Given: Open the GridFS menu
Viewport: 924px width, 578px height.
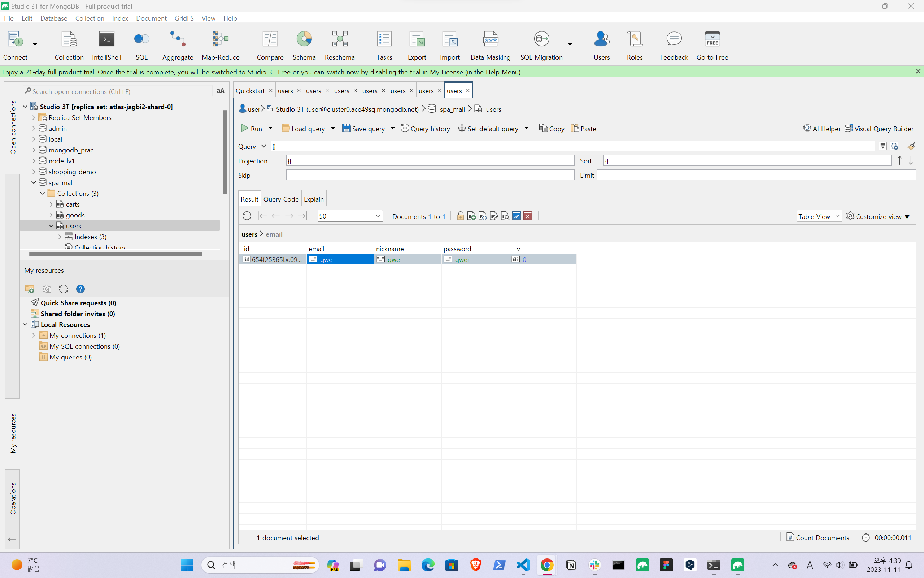Looking at the screenshot, I should (184, 18).
